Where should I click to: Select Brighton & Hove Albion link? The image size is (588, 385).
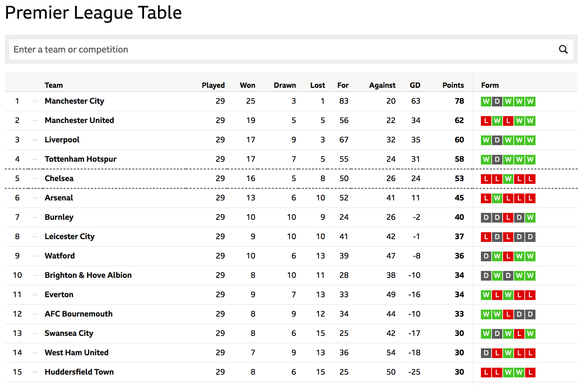tap(88, 275)
